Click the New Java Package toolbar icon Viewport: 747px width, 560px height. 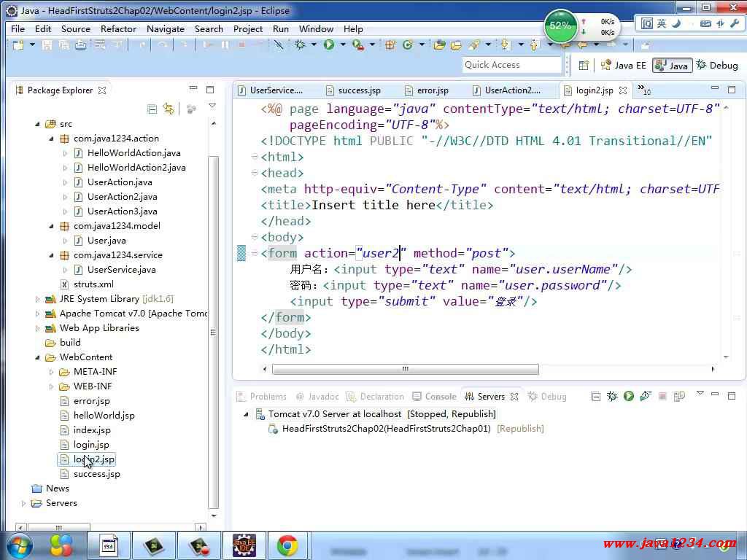click(x=390, y=44)
